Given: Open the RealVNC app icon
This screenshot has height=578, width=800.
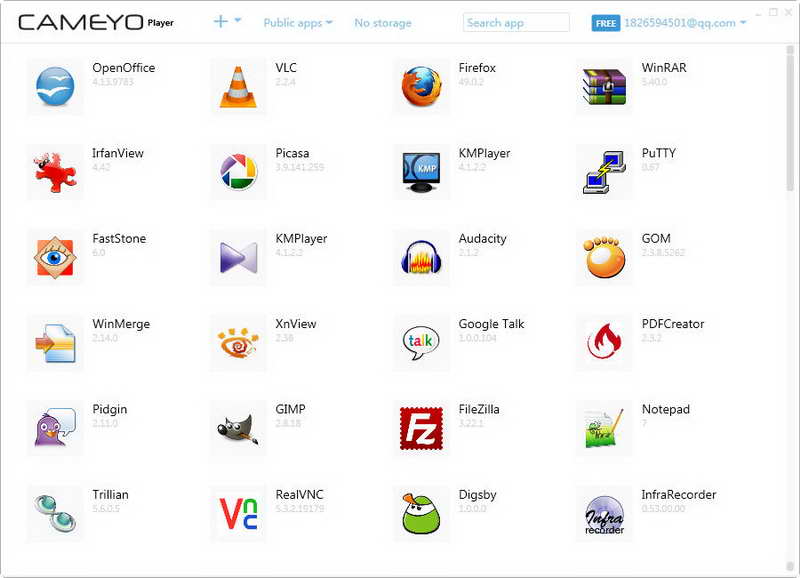Looking at the screenshot, I should pos(238,513).
